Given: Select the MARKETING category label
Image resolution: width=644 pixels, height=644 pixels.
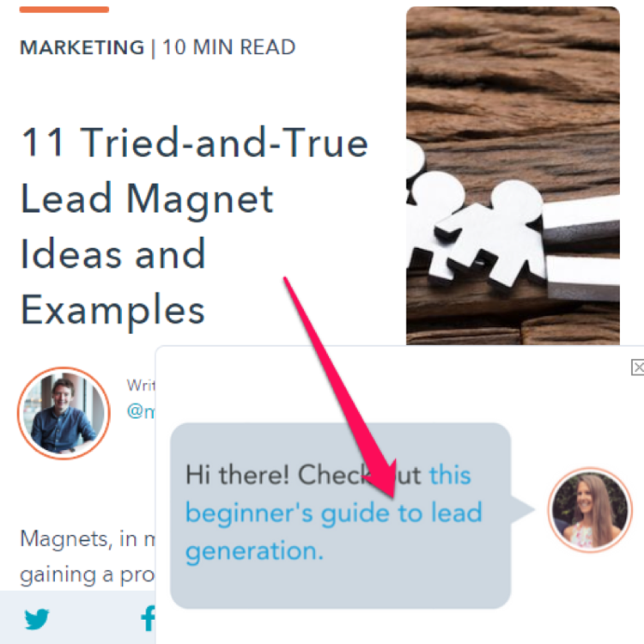Looking at the screenshot, I should tap(82, 47).
